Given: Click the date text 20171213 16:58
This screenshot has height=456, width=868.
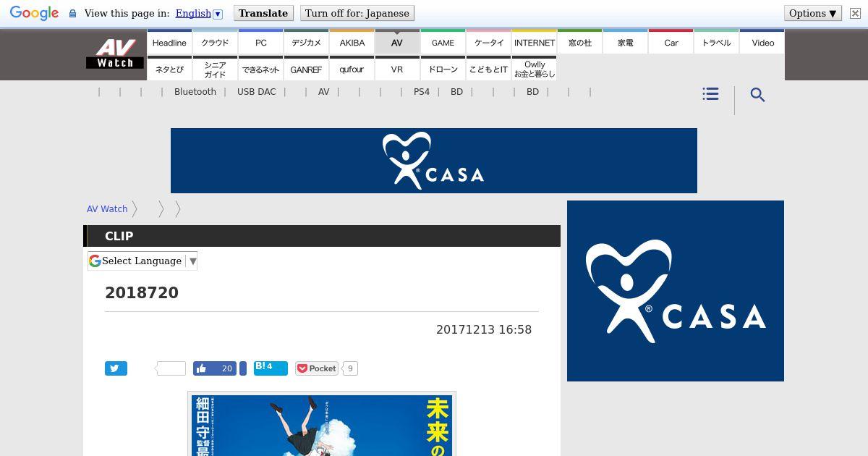Looking at the screenshot, I should (x=484, y=329).
